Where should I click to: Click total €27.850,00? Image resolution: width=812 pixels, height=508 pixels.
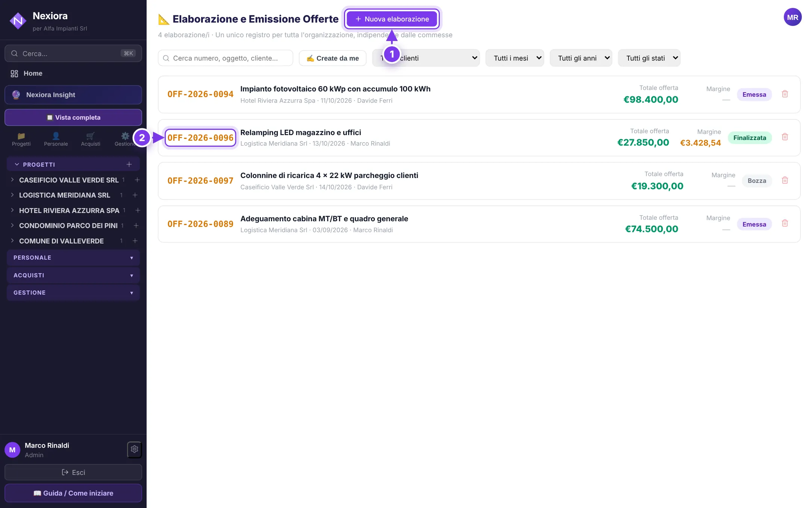643,143
